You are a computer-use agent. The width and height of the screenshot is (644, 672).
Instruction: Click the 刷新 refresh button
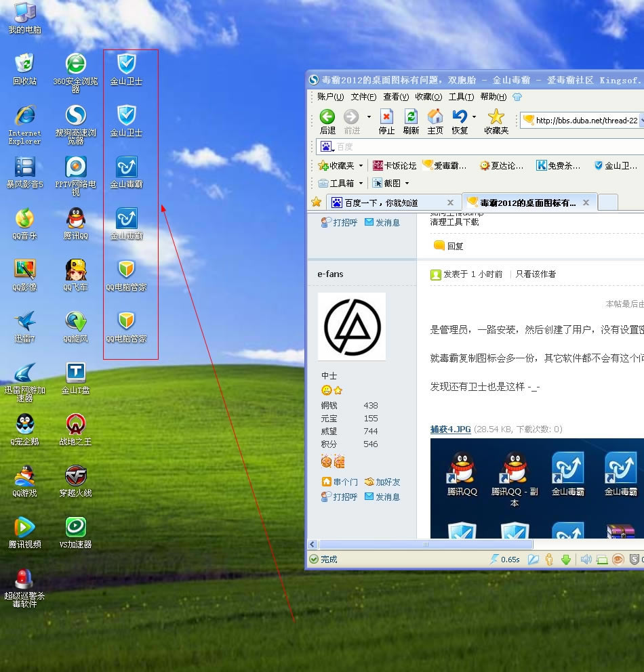(411, 122)
